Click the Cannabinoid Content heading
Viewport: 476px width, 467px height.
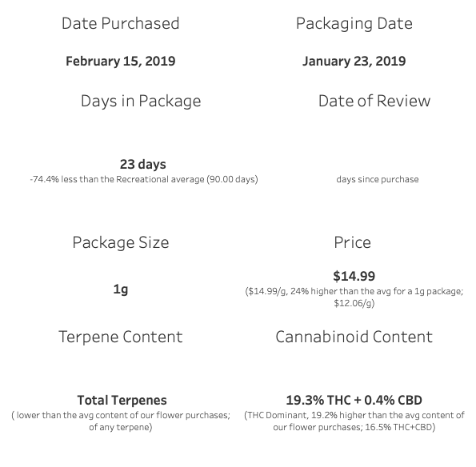pos(354,337)
